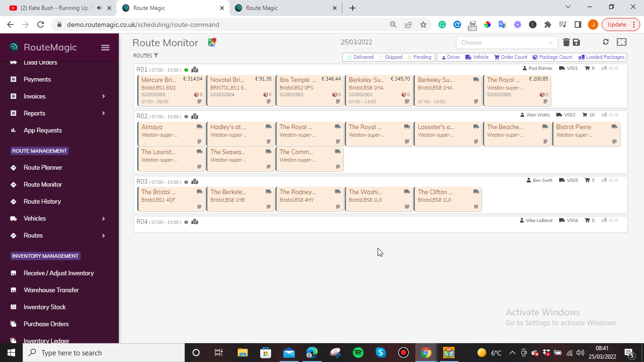Click the note icon on the Almaya card
Screen dimensions: 644x362
coord(199,142)
